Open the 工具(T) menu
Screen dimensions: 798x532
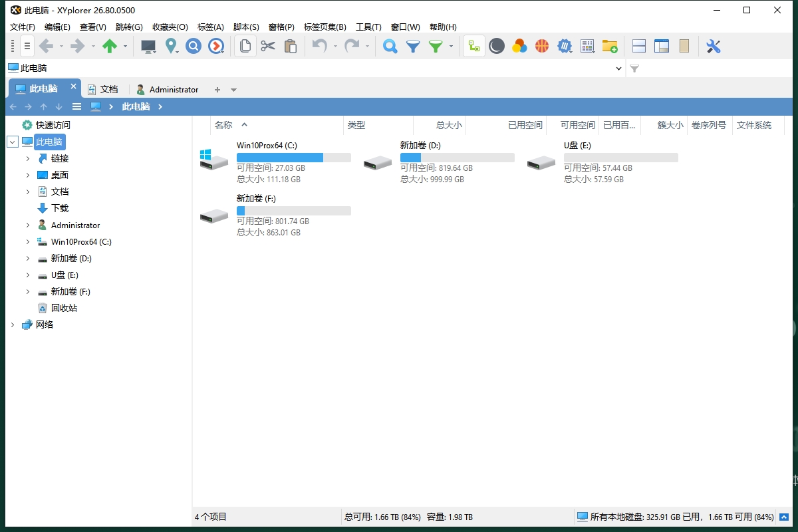(x=368, y=27)
